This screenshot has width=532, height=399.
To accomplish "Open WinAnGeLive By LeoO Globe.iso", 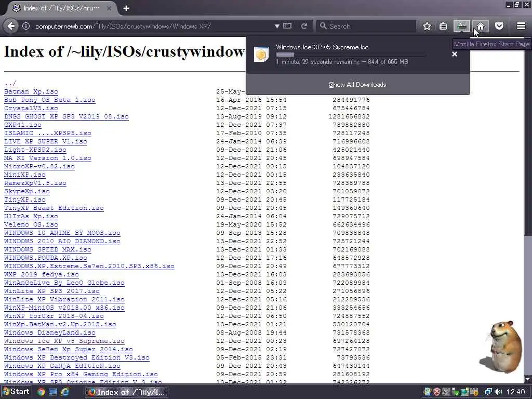I will tap(64, 283).
